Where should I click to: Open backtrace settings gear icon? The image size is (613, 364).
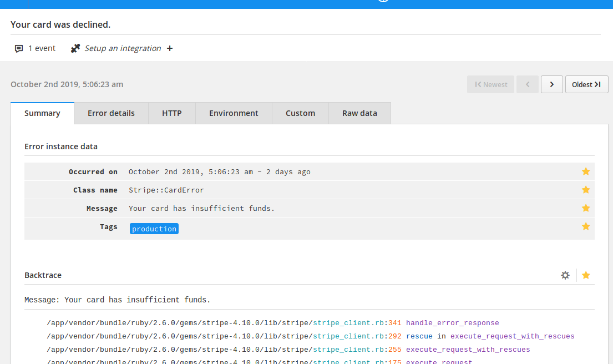tap(565, 275)
